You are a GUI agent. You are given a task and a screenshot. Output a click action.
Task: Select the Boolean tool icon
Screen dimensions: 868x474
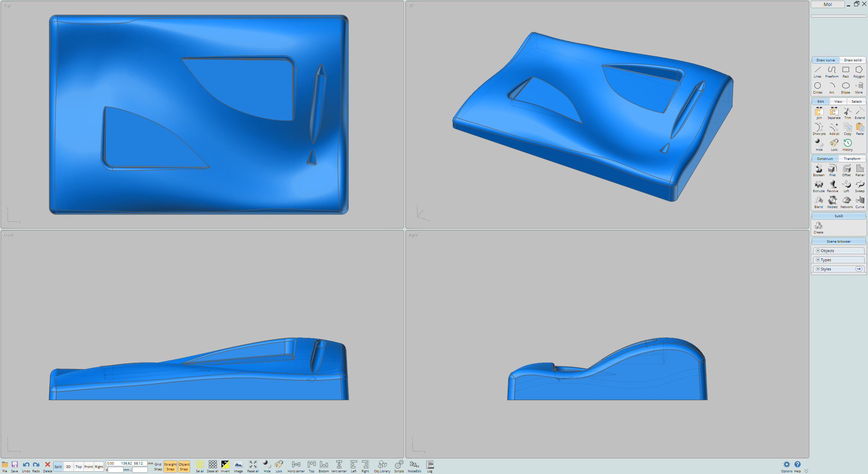point(818,169)
